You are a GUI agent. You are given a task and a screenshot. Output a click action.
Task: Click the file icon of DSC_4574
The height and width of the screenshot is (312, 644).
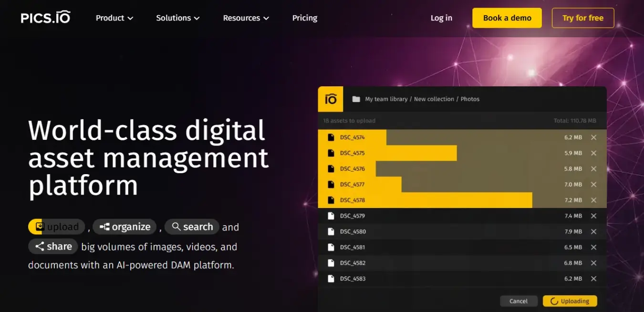[331, 137]
